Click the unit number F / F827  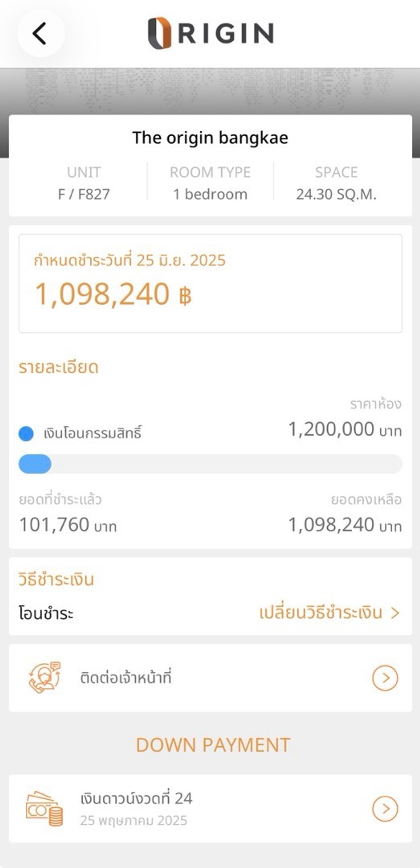coord(84,194)
